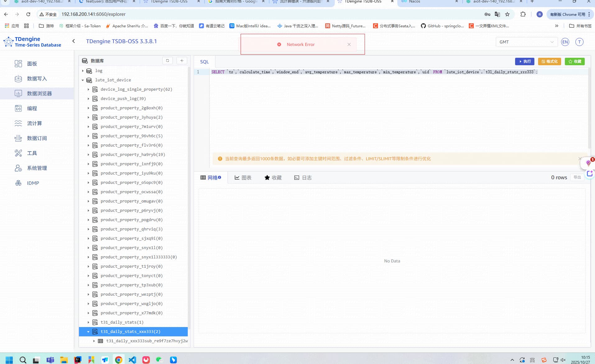
Task: Open the GMT timezone dropdown
Action: [526, 42]
